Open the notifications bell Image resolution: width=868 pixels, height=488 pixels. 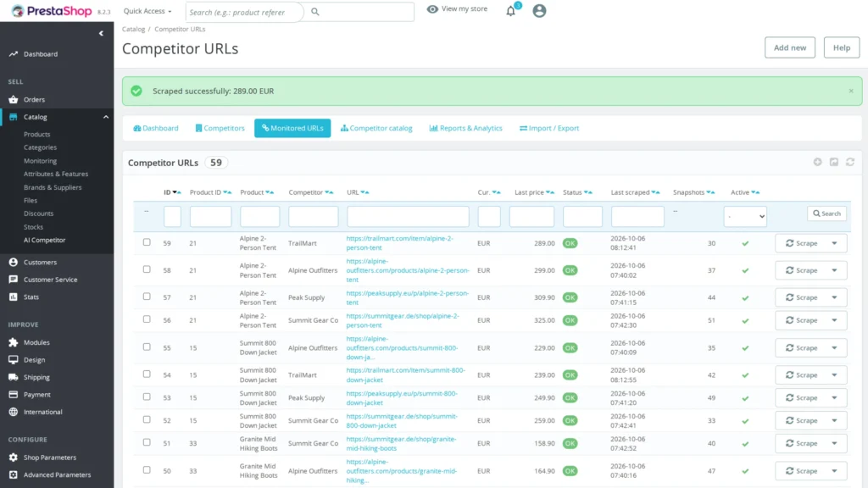510,11
